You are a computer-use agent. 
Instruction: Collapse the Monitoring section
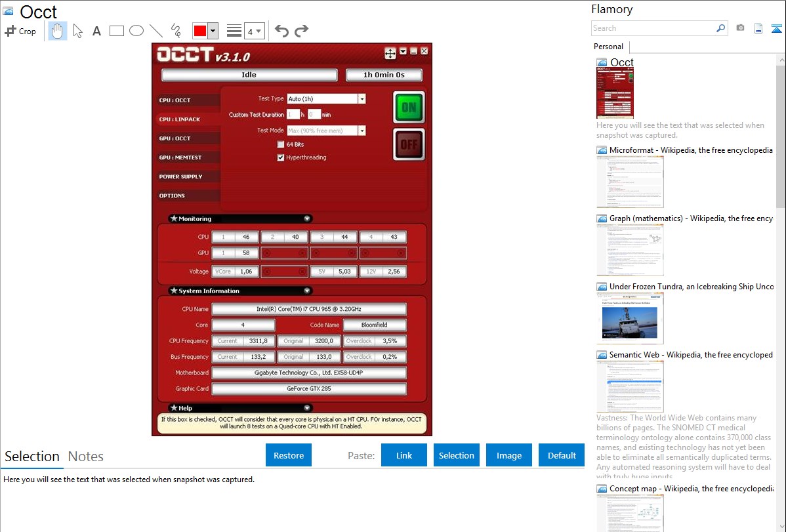click(x=307, y=218)
